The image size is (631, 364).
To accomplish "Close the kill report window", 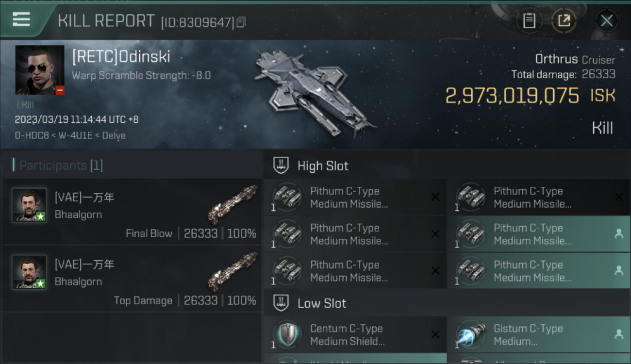I will point(607,21).
